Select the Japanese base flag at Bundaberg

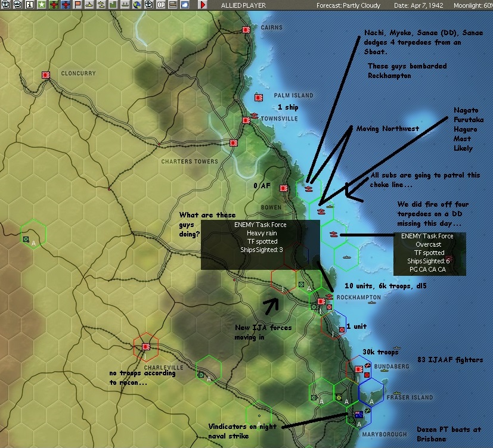pyautogui.click(x=359, y=369)
